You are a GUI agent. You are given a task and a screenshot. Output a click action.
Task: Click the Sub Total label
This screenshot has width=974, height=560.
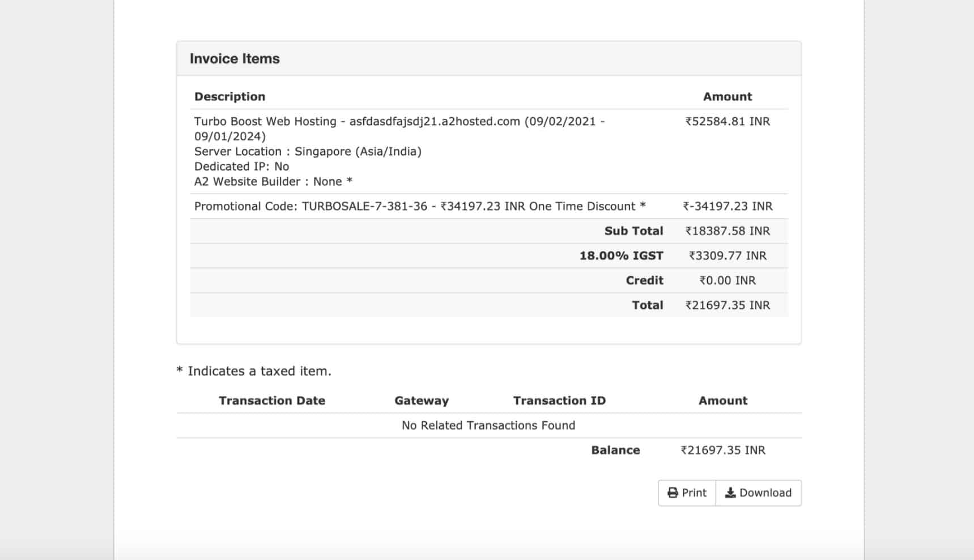[633, 231]
